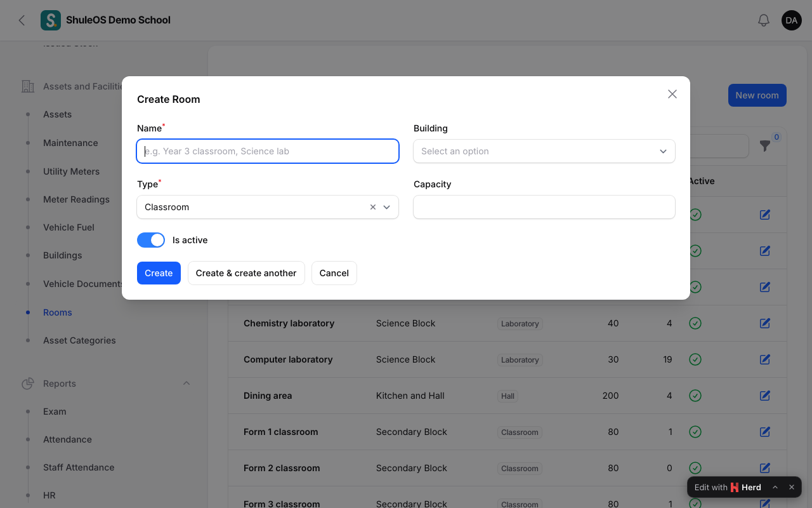Click active checkmark for Dining area

coord(695,396)
